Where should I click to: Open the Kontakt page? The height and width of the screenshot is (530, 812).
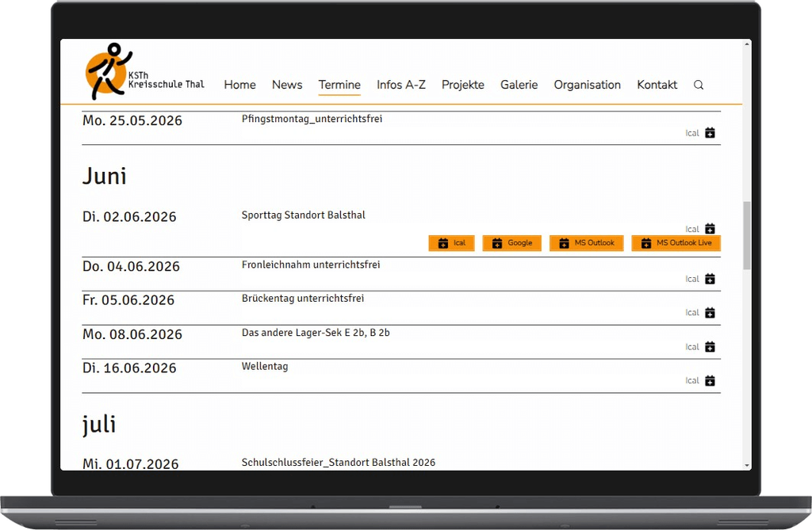pos(657,85)
